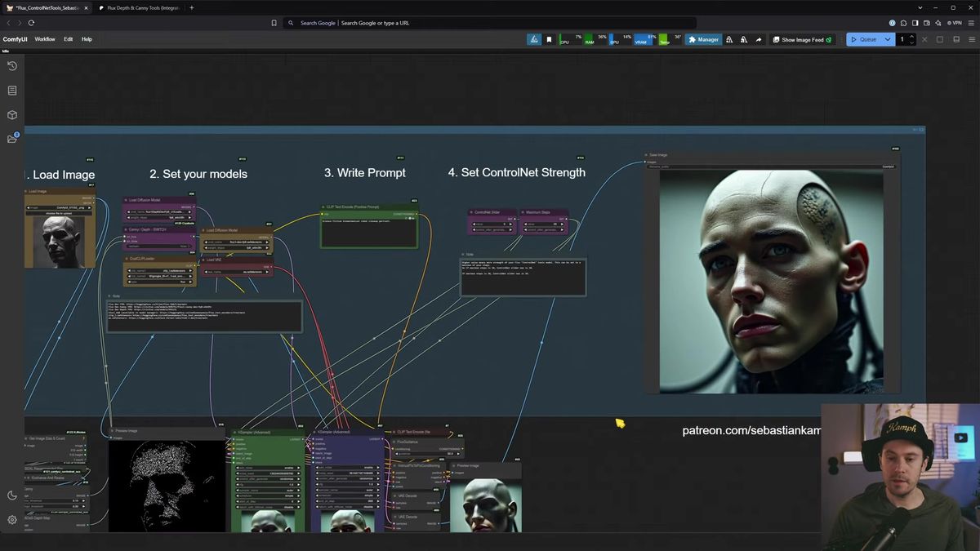Open the hamburger menu at toolbar right
The height and width of the screenshot is (551, 980).
coord(971,39)
